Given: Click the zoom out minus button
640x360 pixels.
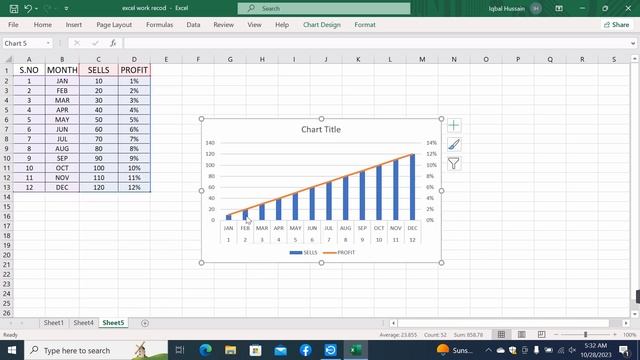Looking at the screenshot, I should [556, 335].
